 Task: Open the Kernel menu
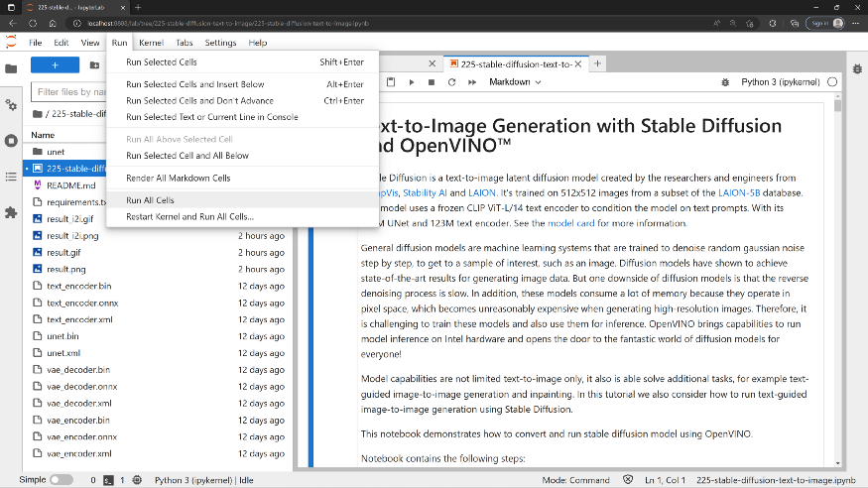pyautogui.click(x=151, y=43)
